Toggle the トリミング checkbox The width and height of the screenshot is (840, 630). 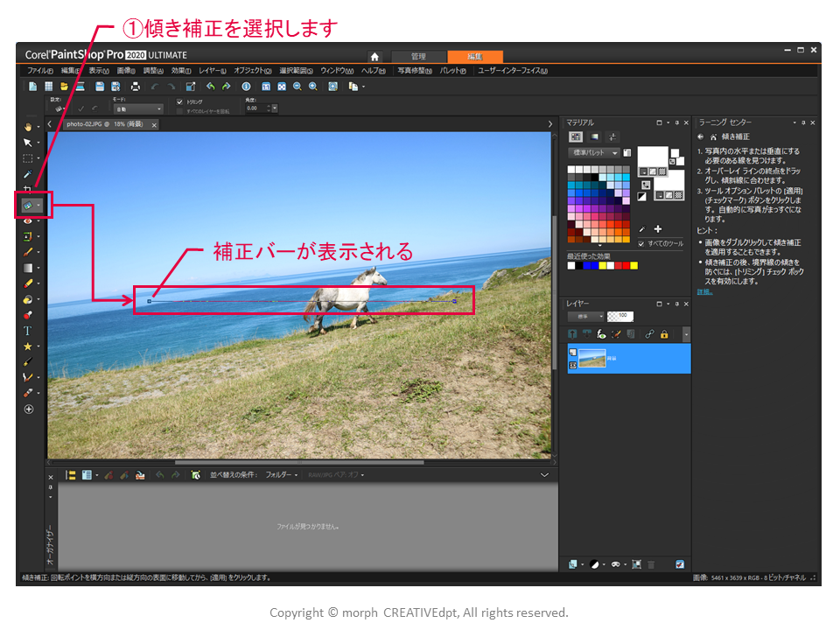point(180,101)
